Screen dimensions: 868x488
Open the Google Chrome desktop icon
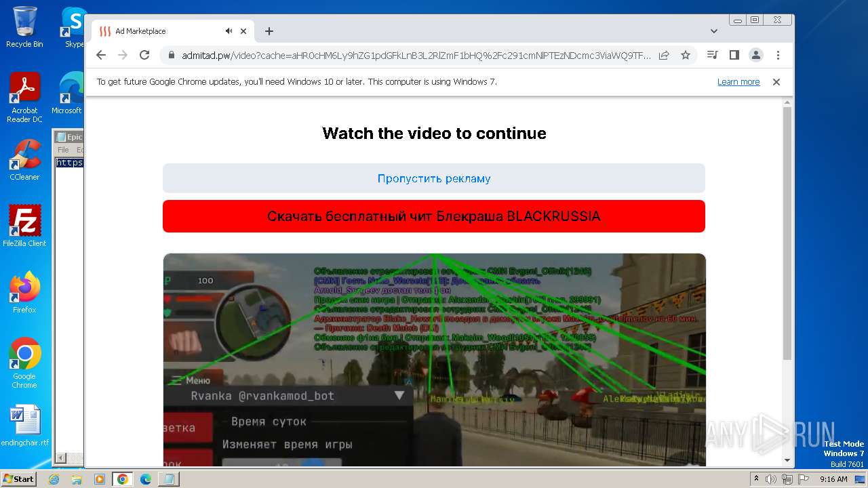[x=24, y=363]
